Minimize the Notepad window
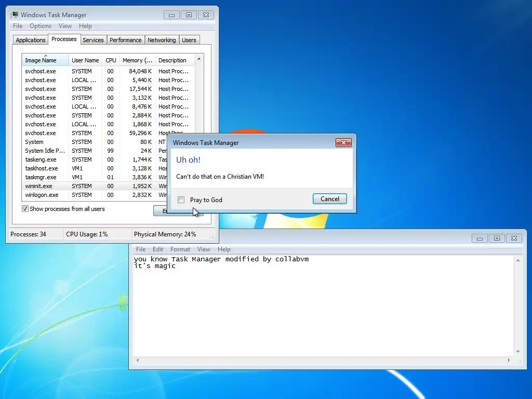532x399 pixels. click(x=480, y=238)
